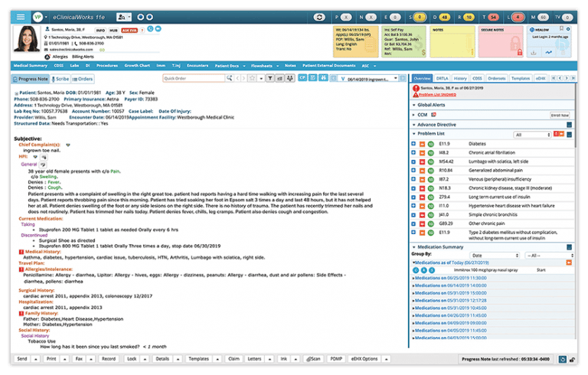Open the L jellybean showing 4
588x375 pixels.
pos(518,18)
